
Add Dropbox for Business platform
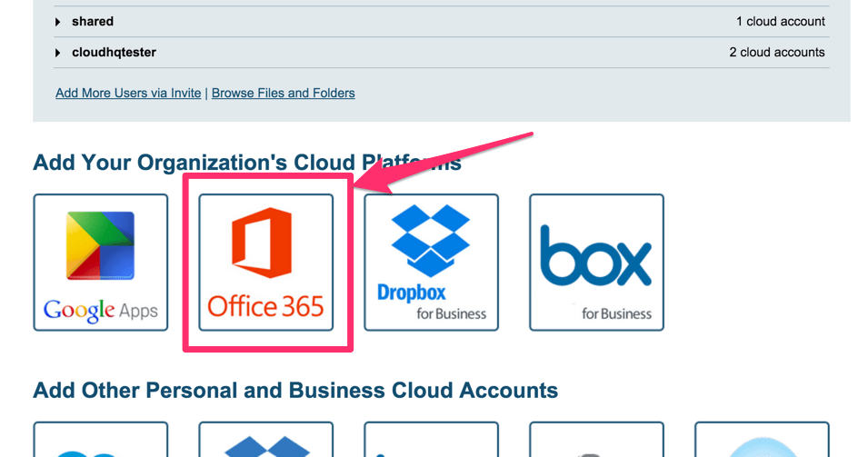tap(431, 263)
